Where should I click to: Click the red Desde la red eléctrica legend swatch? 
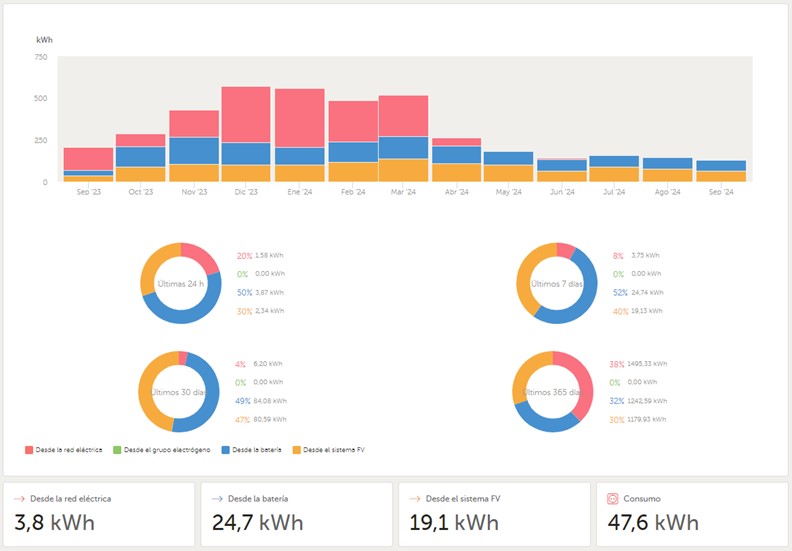tap(29, 449)
